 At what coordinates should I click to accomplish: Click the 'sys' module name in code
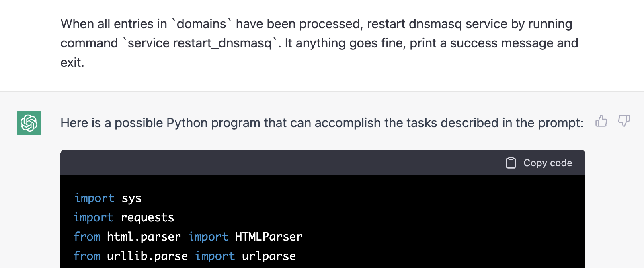(131, 198)
